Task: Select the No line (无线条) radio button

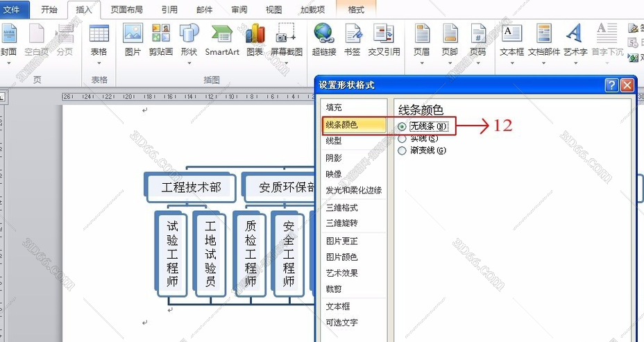Action: (x=402, y=126)
